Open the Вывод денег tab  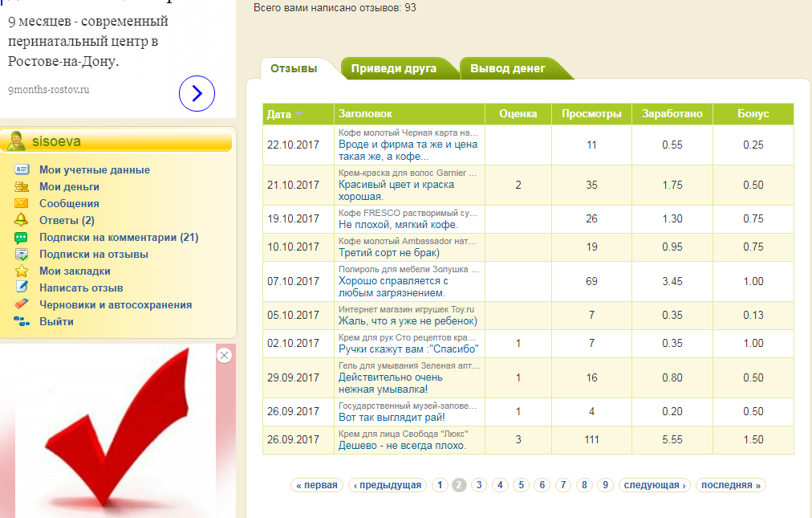[x=507, y=68]
